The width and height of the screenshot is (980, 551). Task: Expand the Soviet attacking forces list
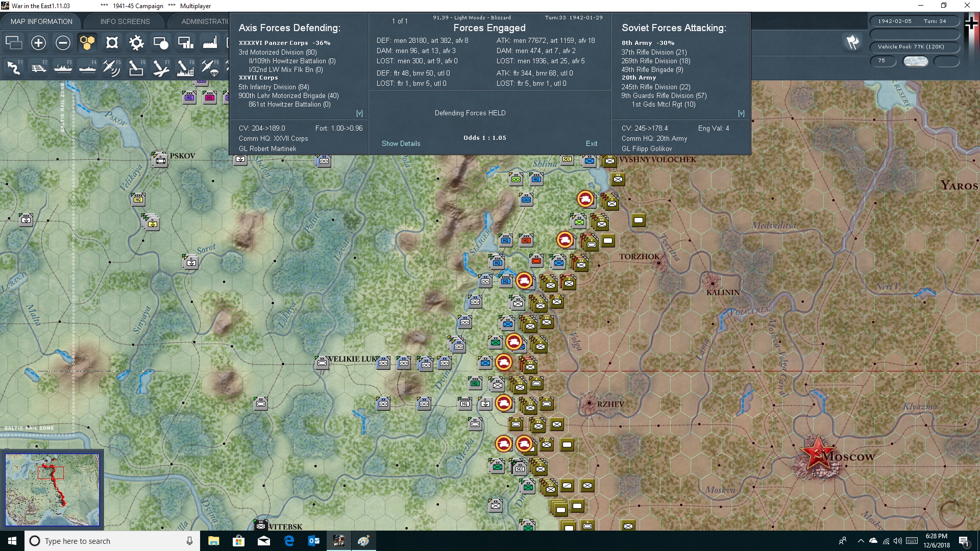tap(741, 113)
